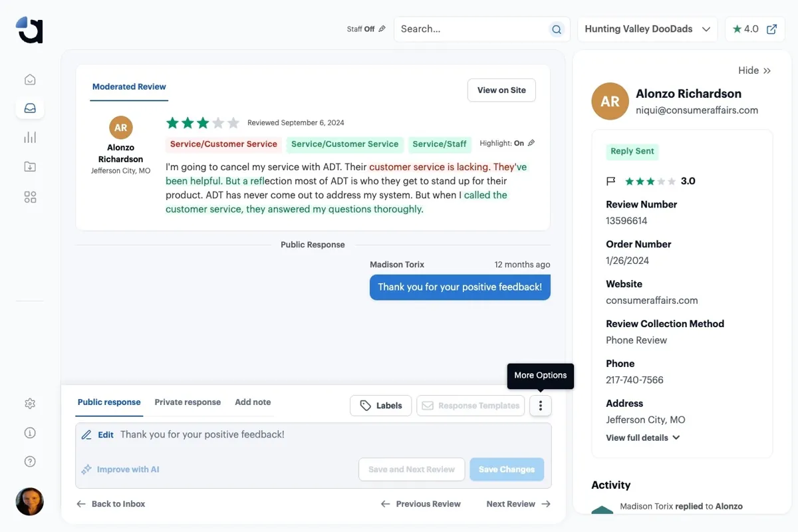
Task: Click the AR avatar in the review card
Action: 120,128
